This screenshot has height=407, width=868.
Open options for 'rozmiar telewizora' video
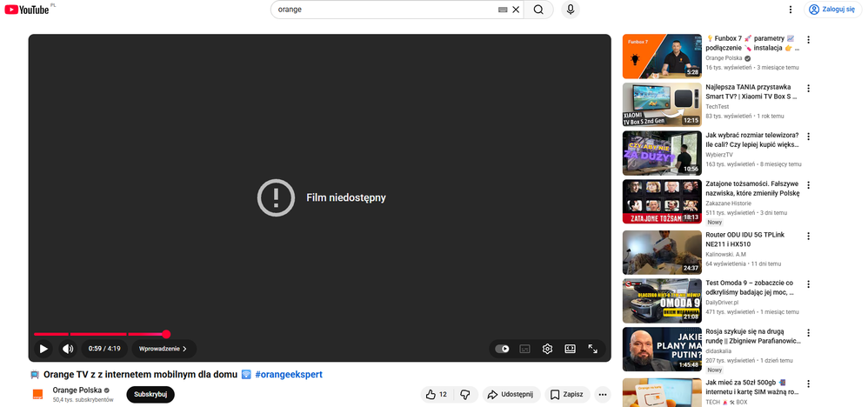tap(808, 137)
